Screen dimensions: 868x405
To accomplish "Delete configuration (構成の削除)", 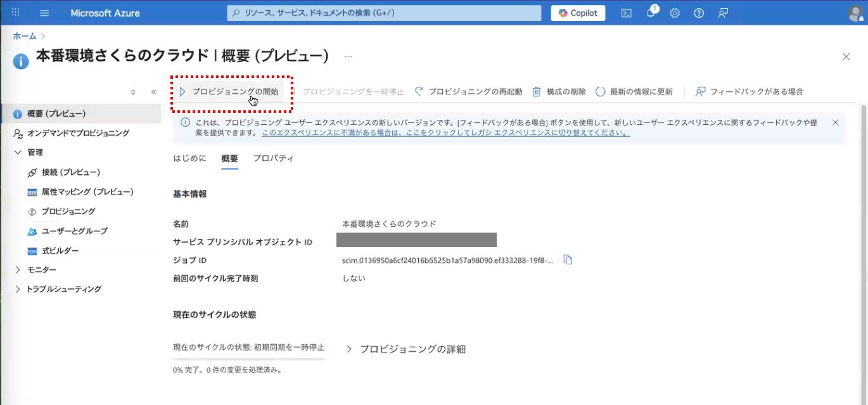I will (x=559, y=92).
